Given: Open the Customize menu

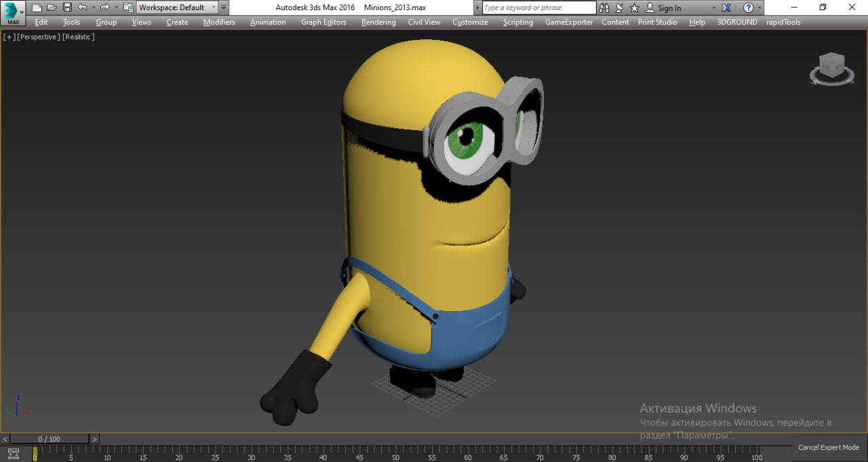Looking at the screenshot, I should point(470,22).
